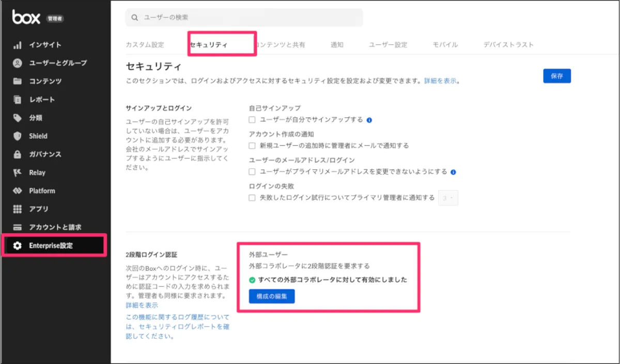Click info icon beside self sign-up option

(x=369, y=120)
